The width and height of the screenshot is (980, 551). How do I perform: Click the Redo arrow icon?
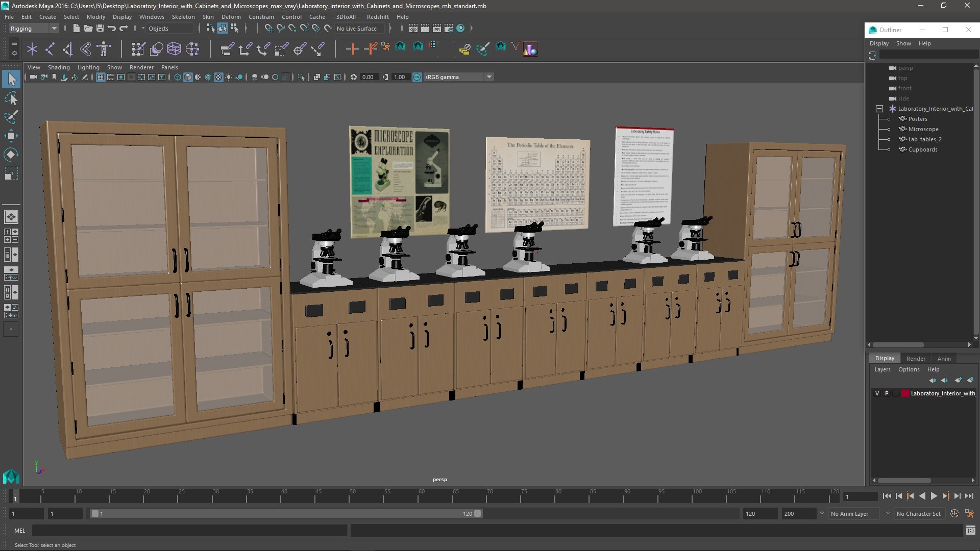pyautogui.click(x=124, y=29)
